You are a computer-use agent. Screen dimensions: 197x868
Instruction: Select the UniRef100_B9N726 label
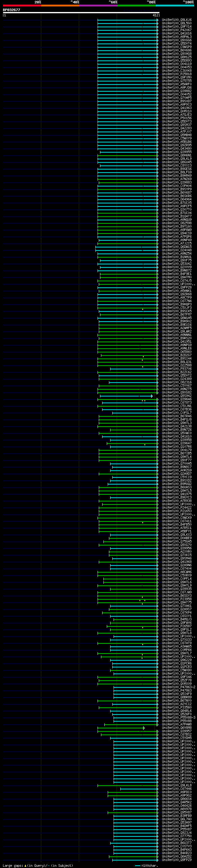(x=176, y=430)
